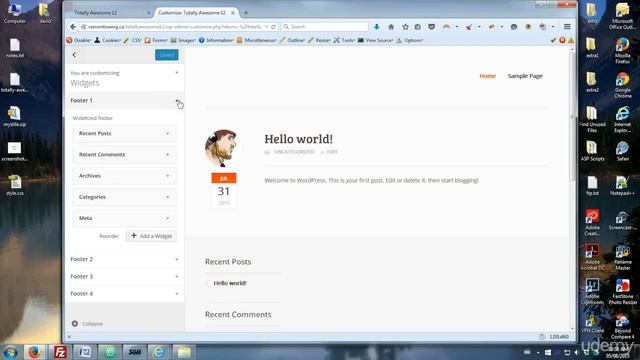
Task: Expand the Footer 4 section
Action: (x=124, y=293)
